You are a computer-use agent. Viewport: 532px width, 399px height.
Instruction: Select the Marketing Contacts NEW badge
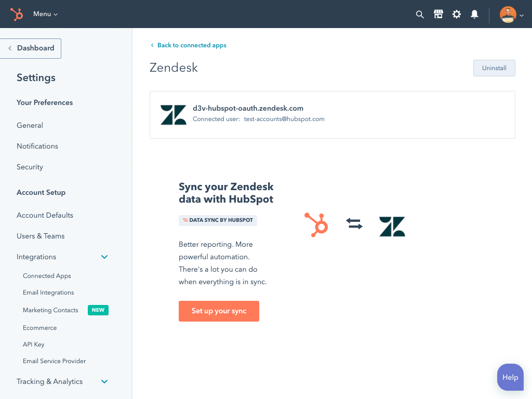[x=98, y=310]
